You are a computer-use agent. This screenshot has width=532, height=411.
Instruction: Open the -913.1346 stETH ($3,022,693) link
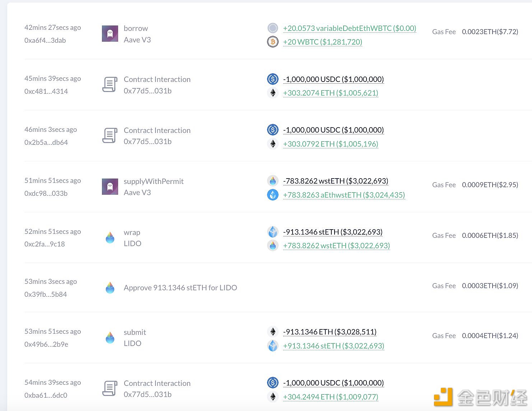[x=333, y=232]
